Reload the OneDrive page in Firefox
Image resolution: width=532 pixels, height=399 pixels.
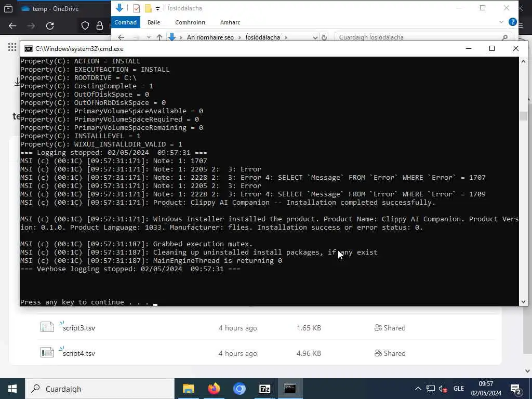(50, 26)
